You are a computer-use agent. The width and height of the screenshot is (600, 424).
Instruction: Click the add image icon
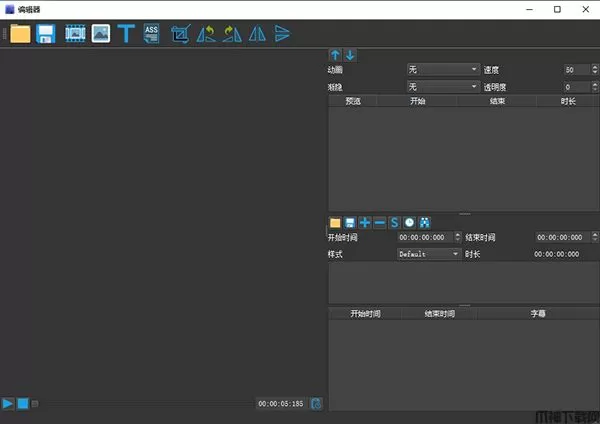(100, 34)
